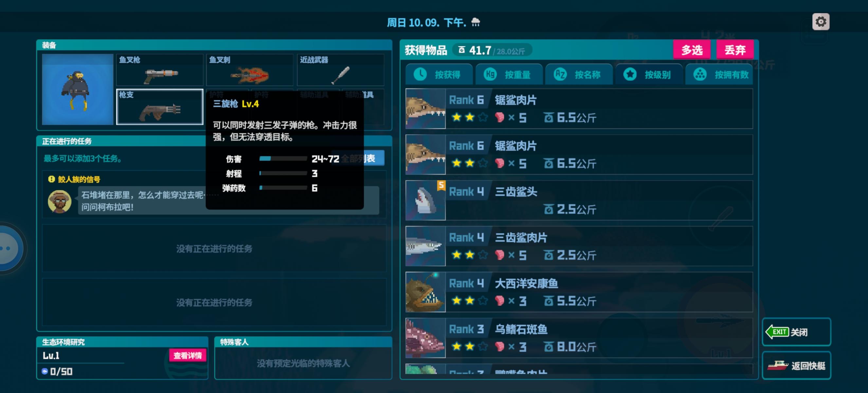View ecology research details (查看详情)
The height and width of the screenshot is (393, 868).
(x=188, y=355)
